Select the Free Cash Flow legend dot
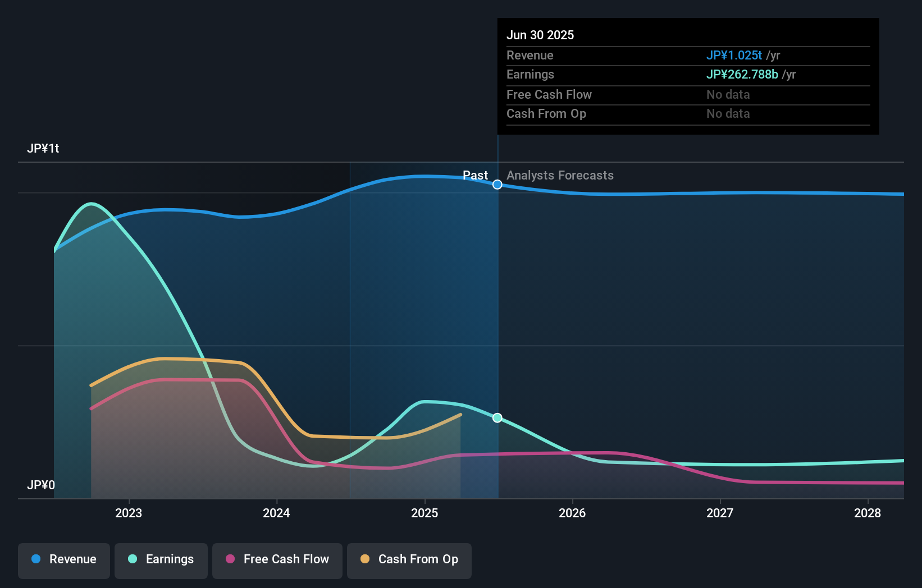This screenshot has width=922, height=588. tap(231, 559)
